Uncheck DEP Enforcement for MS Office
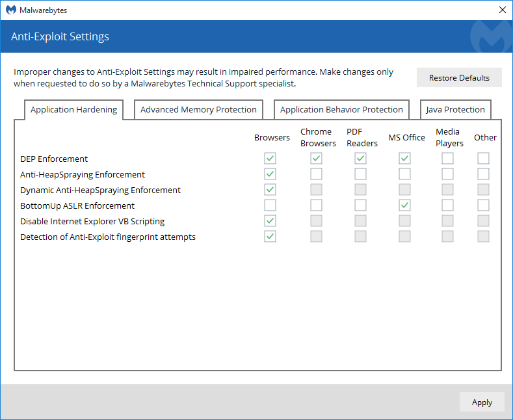513x420 pixels. point(404,159)
